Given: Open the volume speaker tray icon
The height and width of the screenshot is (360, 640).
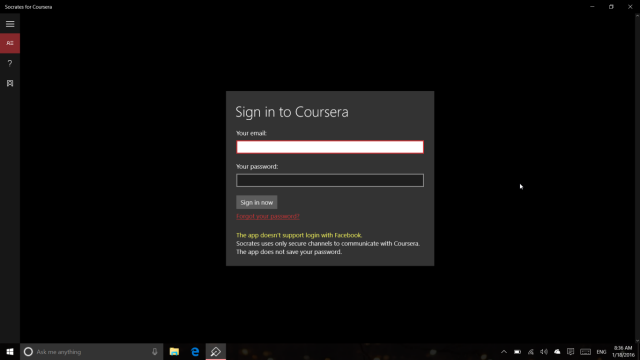Looking at the screenshot, I should click(x=544, y=352).
